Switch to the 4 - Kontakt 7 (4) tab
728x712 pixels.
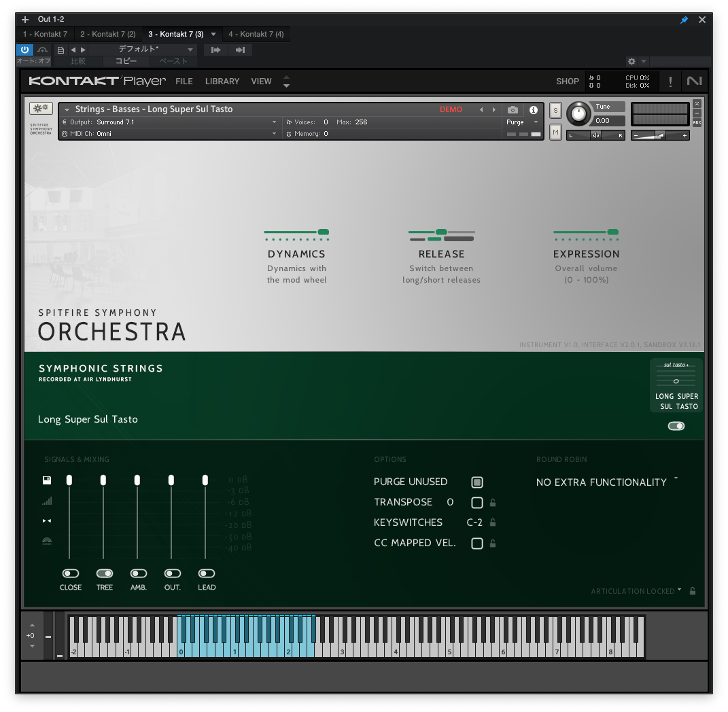pyautogui.click(x=256, y=34)
